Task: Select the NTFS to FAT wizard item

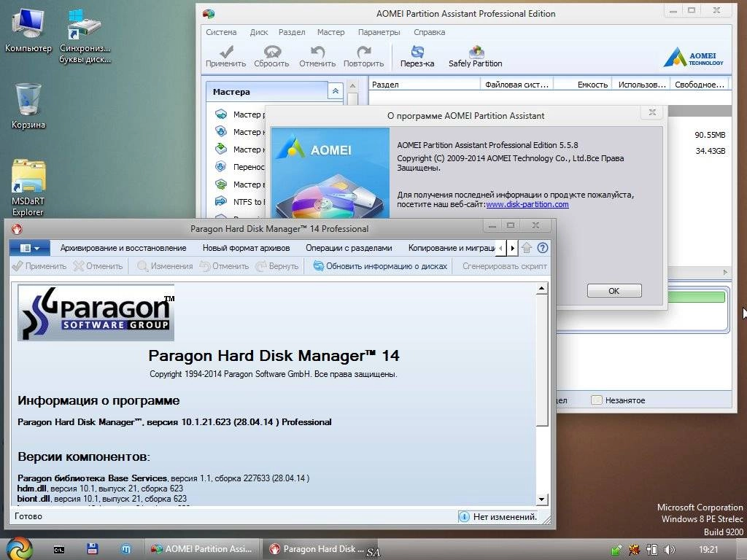Action: pos(239,202)
